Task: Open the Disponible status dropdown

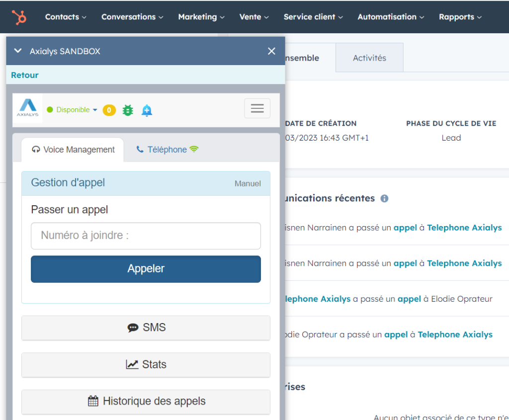Action: tap(72, 110)
